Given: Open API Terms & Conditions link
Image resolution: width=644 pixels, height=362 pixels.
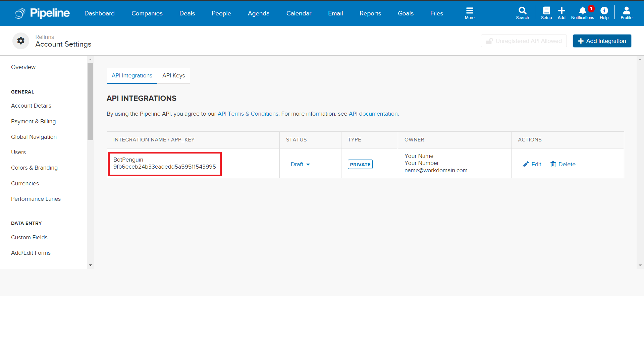Looking at the screenshot, I should pos(248,114).
